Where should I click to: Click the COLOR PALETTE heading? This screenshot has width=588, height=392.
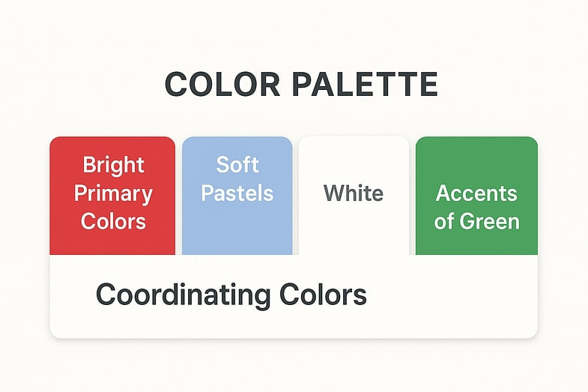[301, 84]
